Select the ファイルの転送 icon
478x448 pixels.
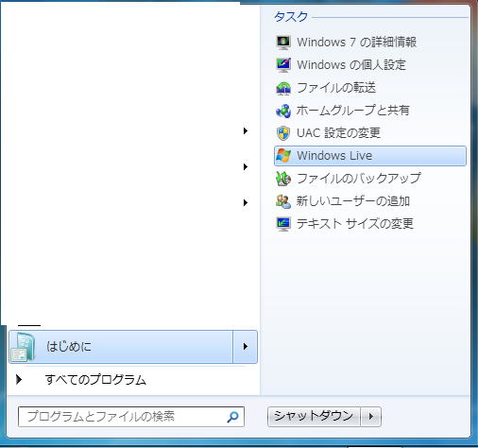pos(283,88)
